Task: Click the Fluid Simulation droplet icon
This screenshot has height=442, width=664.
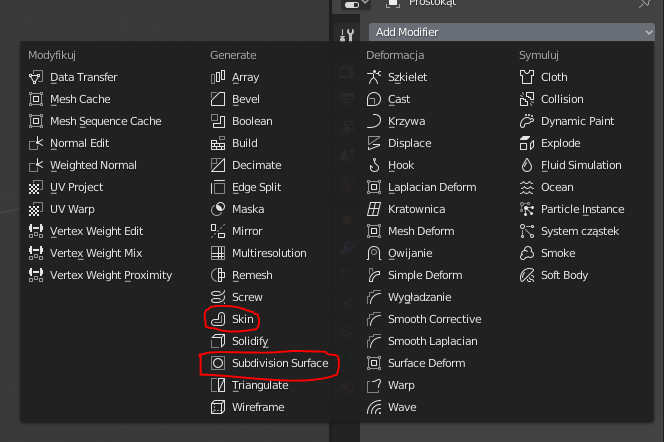Action: [527, 165]
